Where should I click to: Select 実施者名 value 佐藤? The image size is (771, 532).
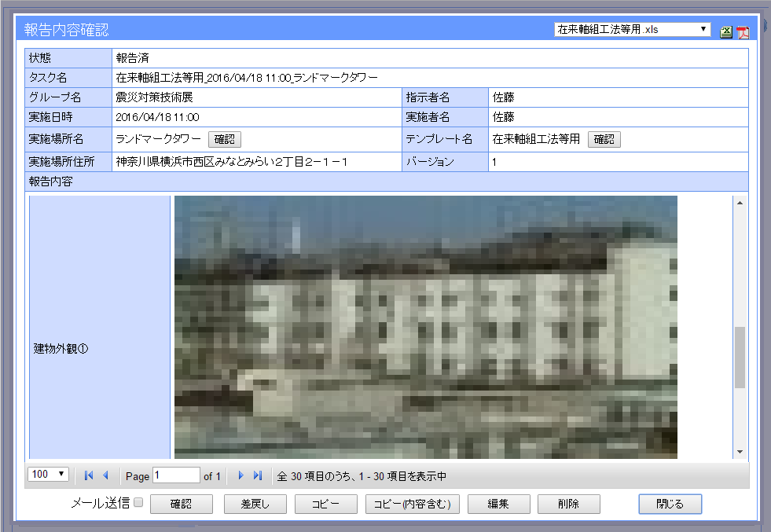point(504,117)
